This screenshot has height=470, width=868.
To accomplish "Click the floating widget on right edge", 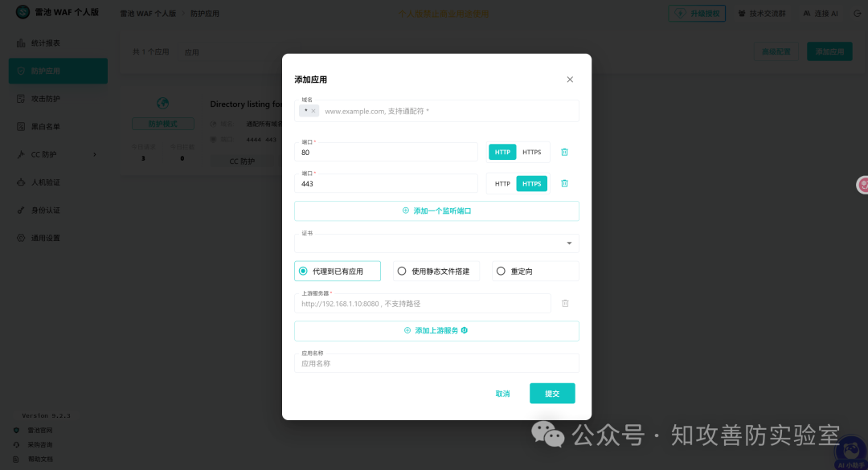I will (x=862, y=185).
